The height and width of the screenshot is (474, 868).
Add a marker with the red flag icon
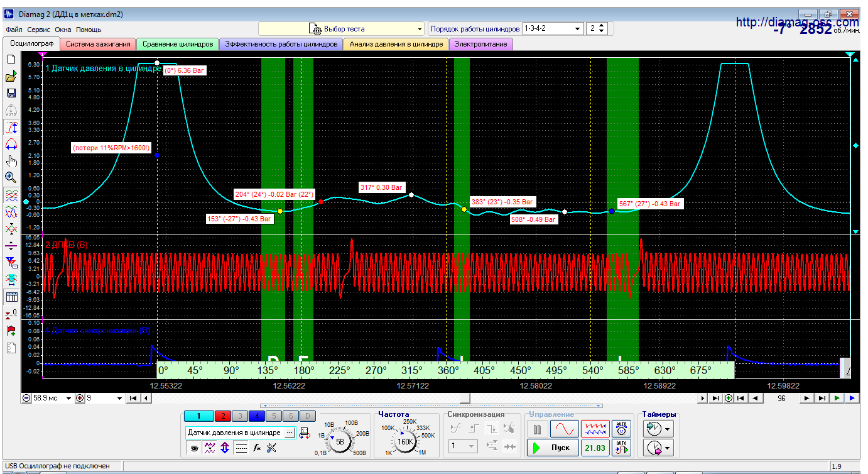tap(11, 330)
